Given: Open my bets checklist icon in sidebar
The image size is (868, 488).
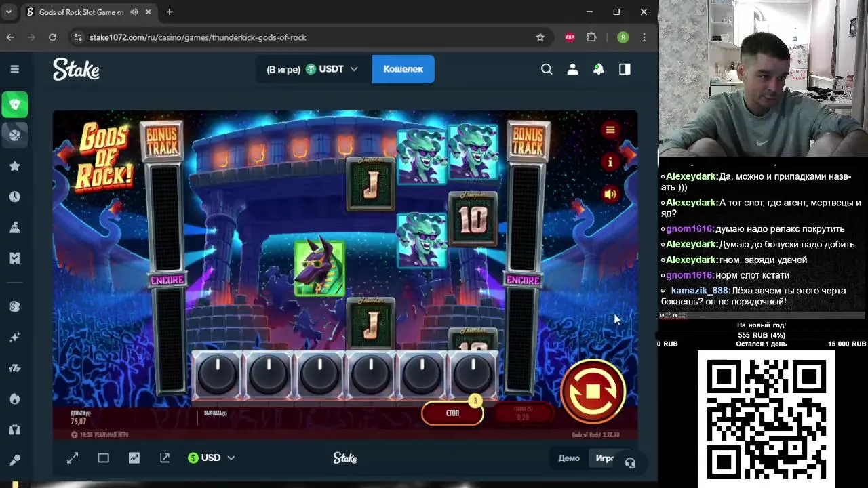Looking at the screenshot, I should tap(14, 258).
